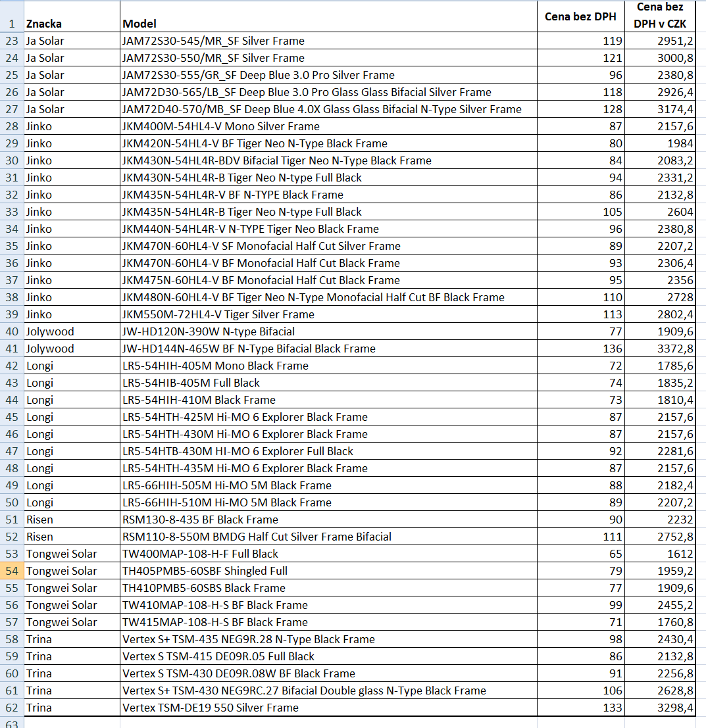Viewport: 706px width, 728px height.
Task: Select the Znacka column header cell
Action: [x=72, y=16]
